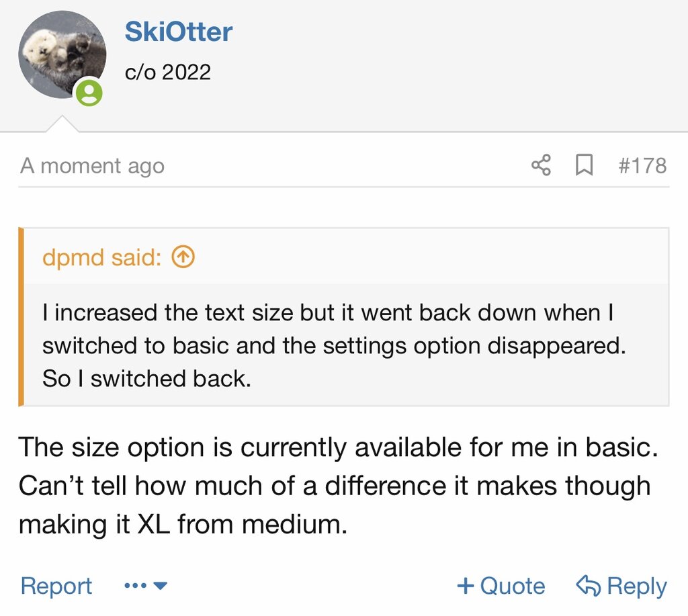Click the plus icon beside Quote
This screenshot has height=616, width=688.
[x=465, y=586]
